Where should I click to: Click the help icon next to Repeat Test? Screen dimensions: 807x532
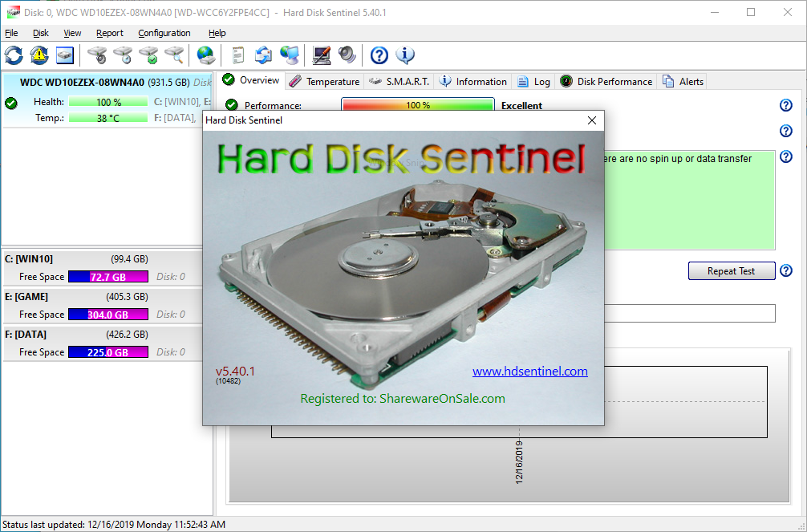(x=786, y=270)
